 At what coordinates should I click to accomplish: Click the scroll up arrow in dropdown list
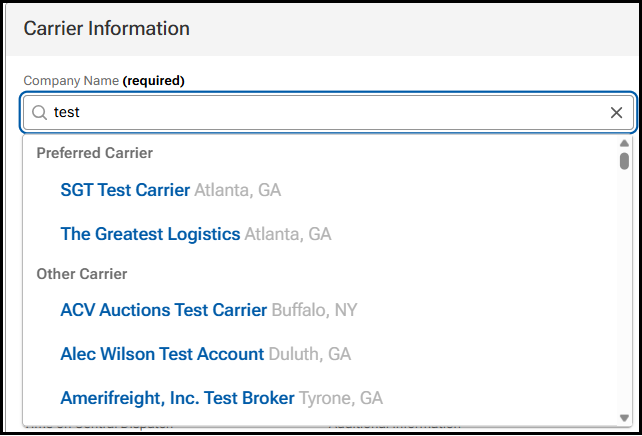point(624,143)
